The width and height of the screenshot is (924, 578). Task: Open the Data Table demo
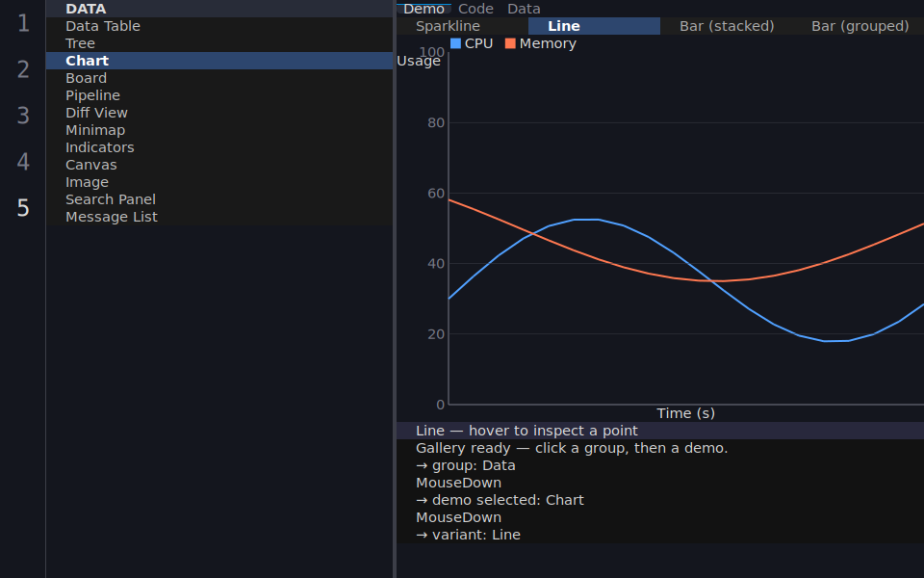tap(219, 26)
